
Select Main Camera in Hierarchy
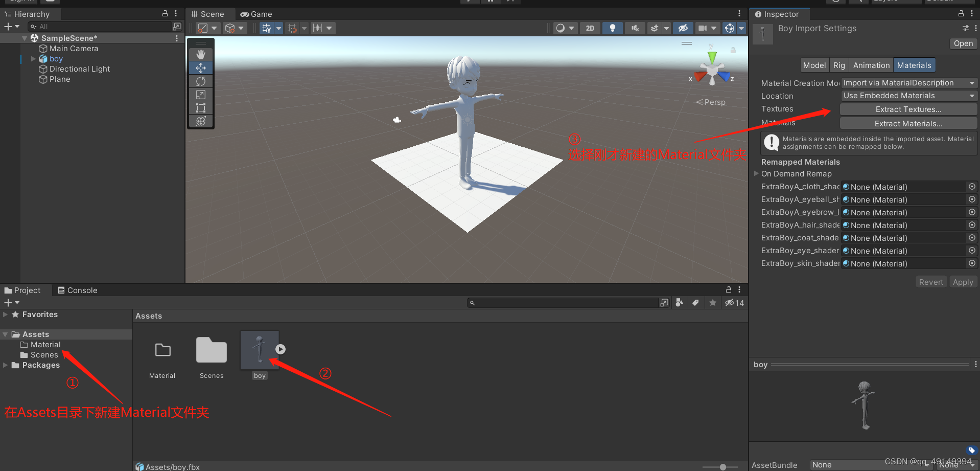(74, 49)
